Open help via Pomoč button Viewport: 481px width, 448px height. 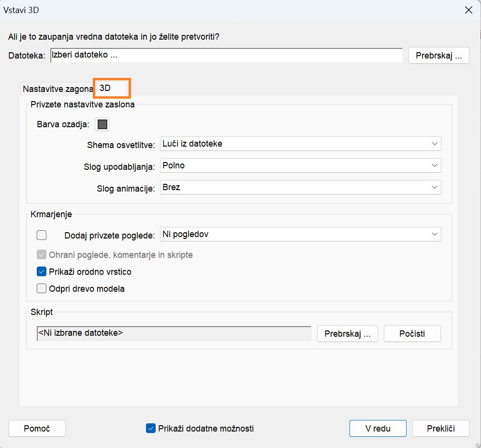pyautogui.click(x=37, y=428)
